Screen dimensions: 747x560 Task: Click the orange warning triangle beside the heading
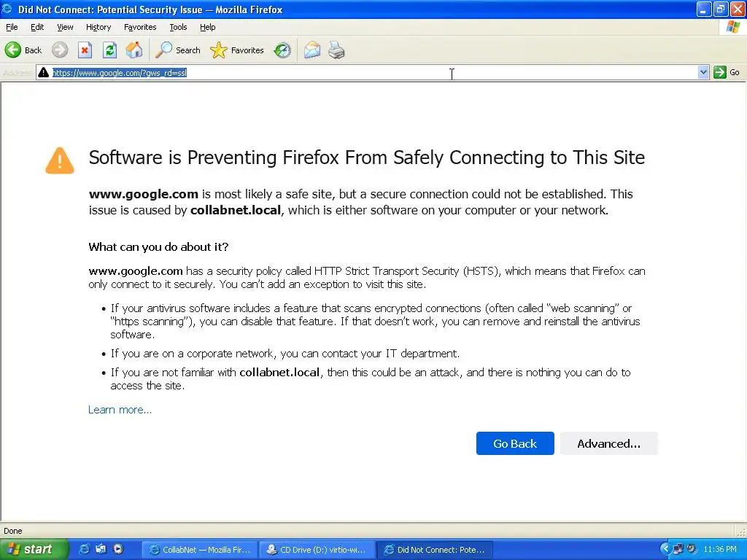[x=60, y=160]
